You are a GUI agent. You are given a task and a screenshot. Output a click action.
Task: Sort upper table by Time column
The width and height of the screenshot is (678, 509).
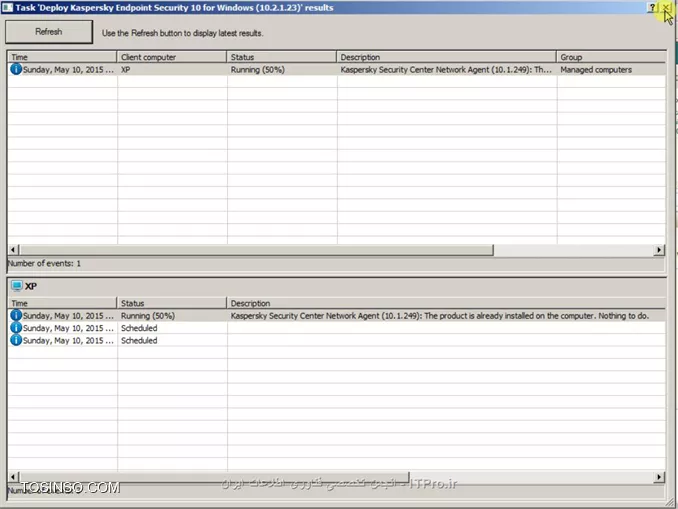[x=62, y=57]
